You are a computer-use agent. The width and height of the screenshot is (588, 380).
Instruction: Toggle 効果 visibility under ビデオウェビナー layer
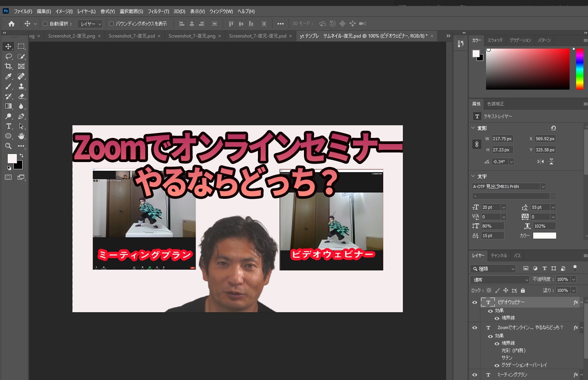coord(490,311)
